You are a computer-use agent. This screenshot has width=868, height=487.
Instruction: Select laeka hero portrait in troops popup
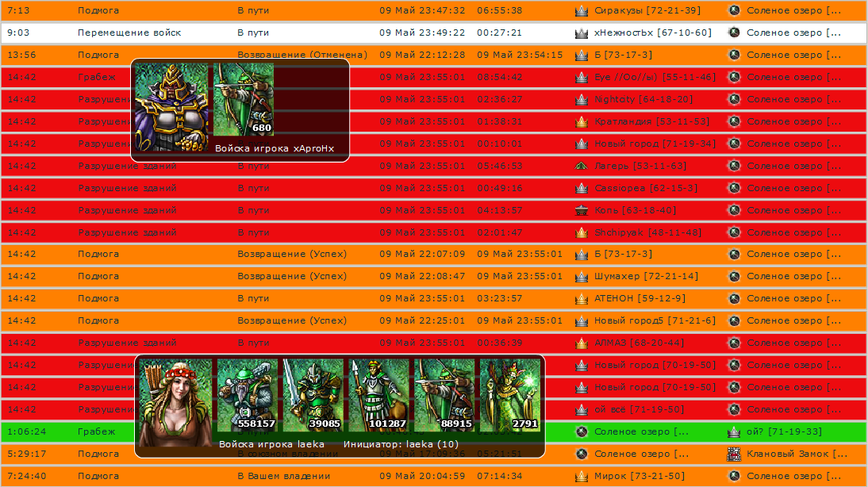tap(175, 403)
